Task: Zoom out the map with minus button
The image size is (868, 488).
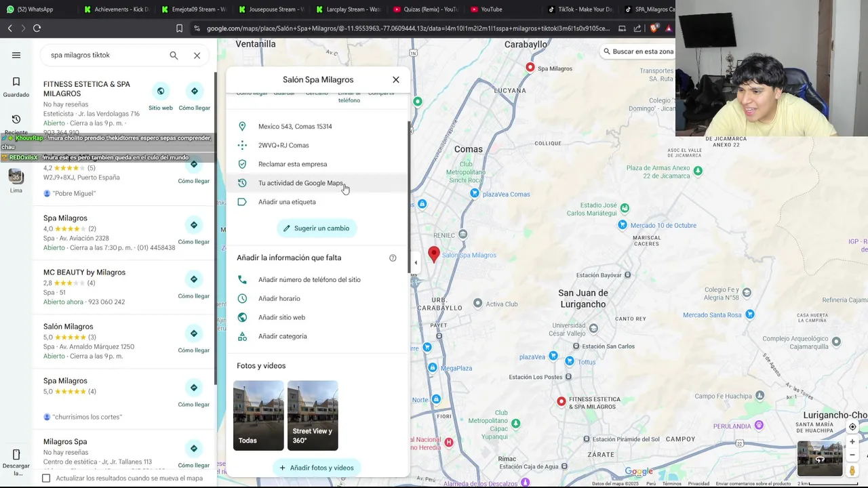Action: [x=852, y=455]
